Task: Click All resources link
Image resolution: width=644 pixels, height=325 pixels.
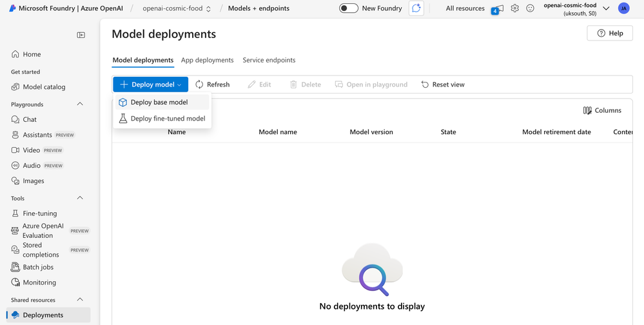Action: [465, 8]
